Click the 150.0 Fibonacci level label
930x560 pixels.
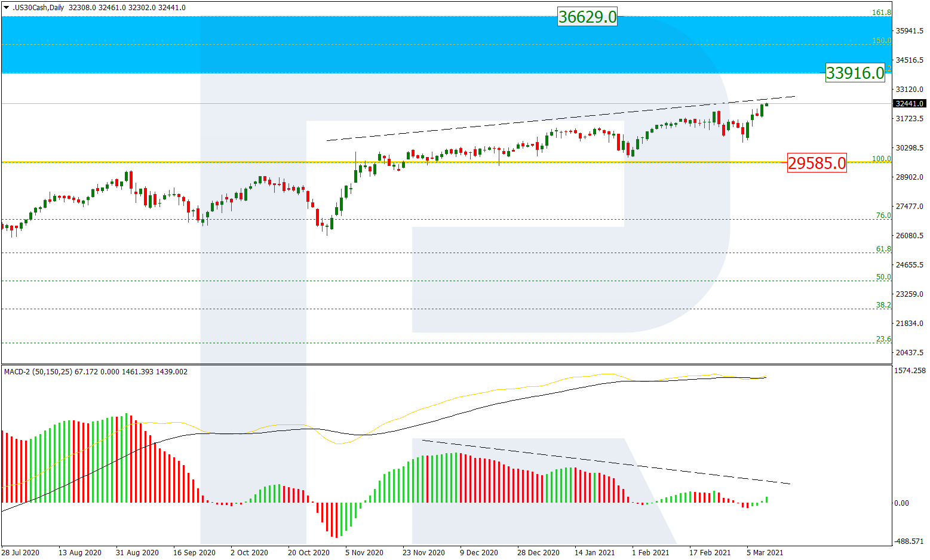tap(881, 41)
